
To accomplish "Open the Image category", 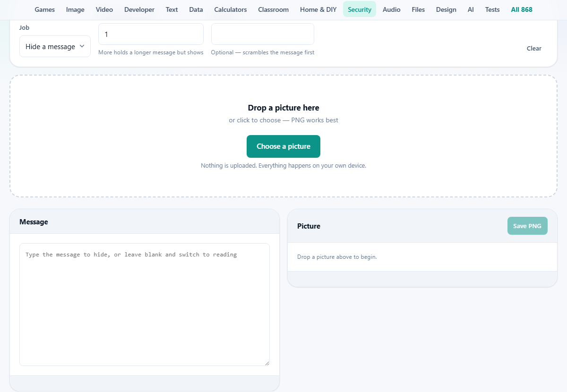I will (x=75, y=9).
